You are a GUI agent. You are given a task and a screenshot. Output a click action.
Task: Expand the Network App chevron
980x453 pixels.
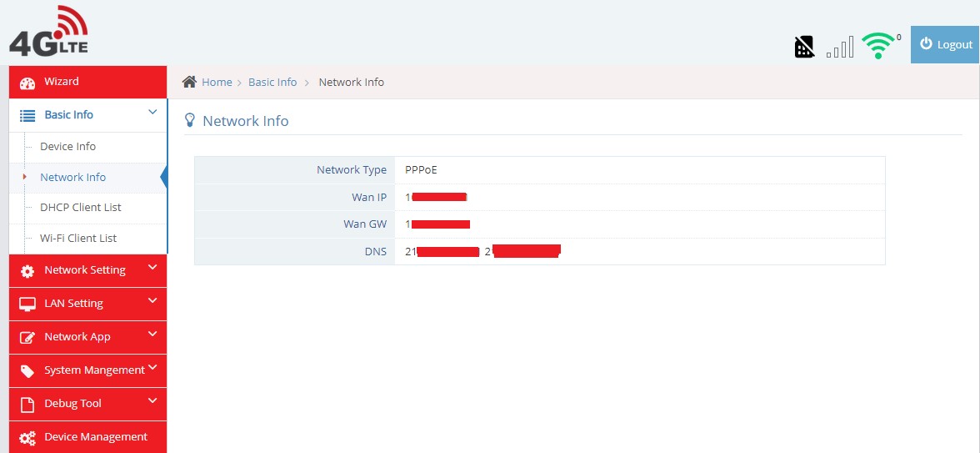152,335
